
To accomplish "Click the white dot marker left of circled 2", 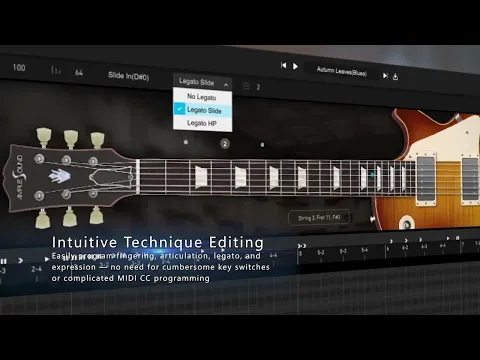I will point(186,142).
